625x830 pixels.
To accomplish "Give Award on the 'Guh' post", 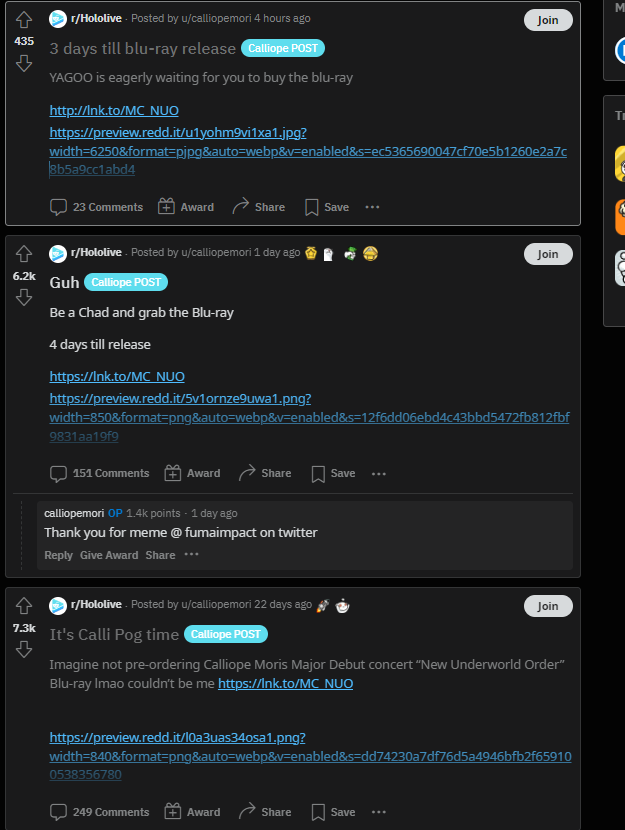I will [x=192, y=473].
